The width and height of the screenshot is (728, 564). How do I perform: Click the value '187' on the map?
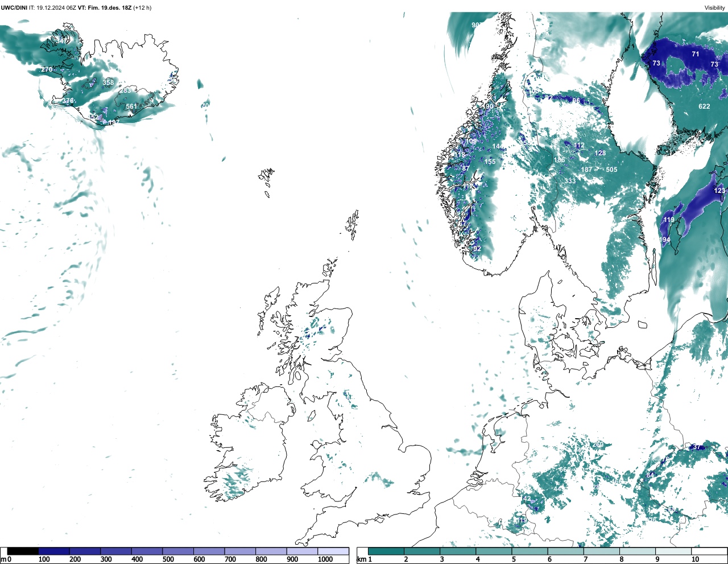click(x=586, y=170)
